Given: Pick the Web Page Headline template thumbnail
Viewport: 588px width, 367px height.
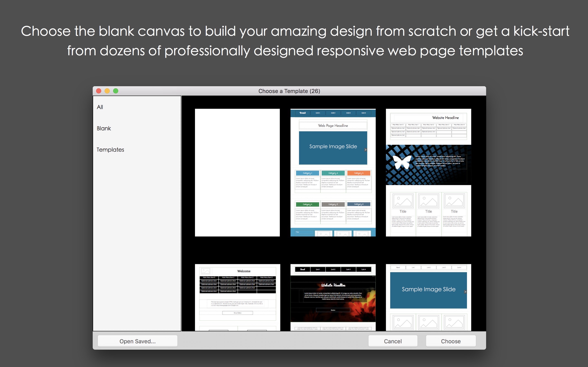Looking at the screenshot, I should [x=333, y=172].
